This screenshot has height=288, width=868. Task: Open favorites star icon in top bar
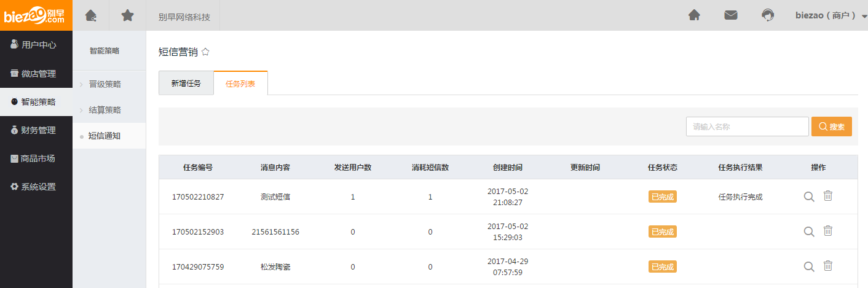pyautogui.click(x=127, y=15)
